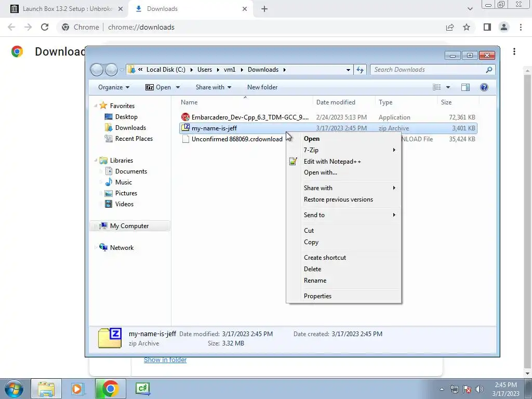Click the Chrome taskbar icon
The width and height of the screenshot is (532, 399).
click(x=110, y=389)
